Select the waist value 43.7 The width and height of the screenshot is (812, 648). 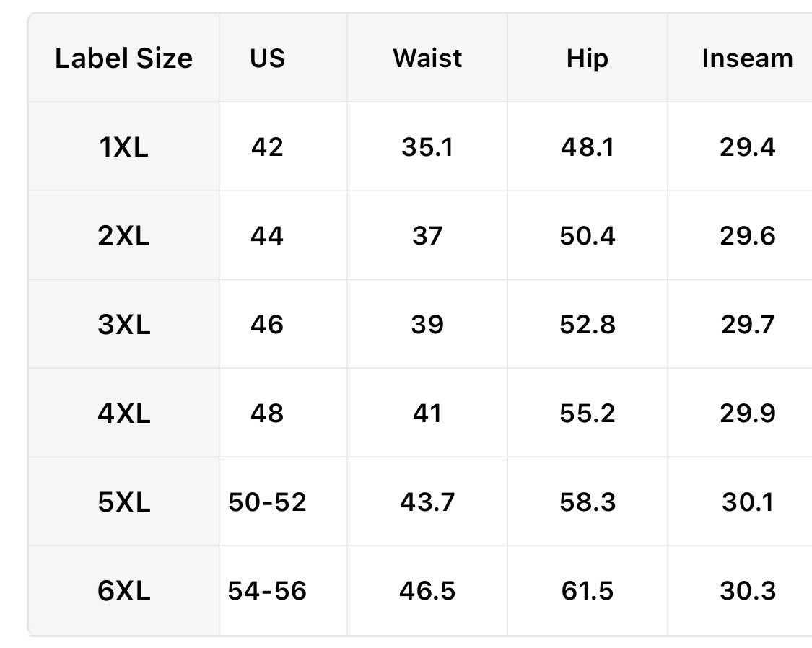[x=427, y=502]
